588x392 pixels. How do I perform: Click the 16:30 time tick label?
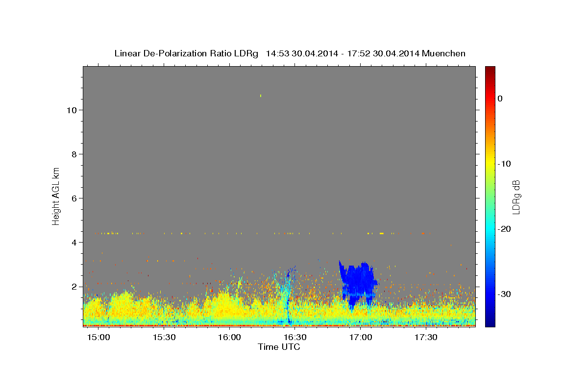click(x=295, y=338)
